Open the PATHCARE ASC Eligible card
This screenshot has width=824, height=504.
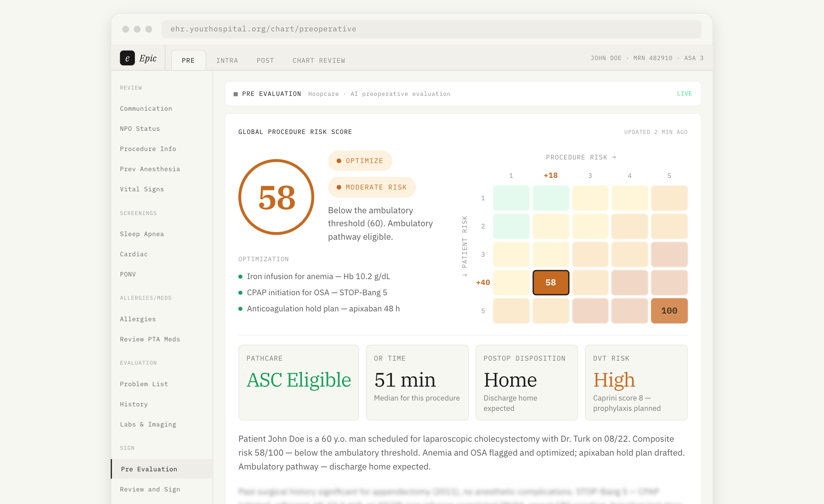coord(298,383)
